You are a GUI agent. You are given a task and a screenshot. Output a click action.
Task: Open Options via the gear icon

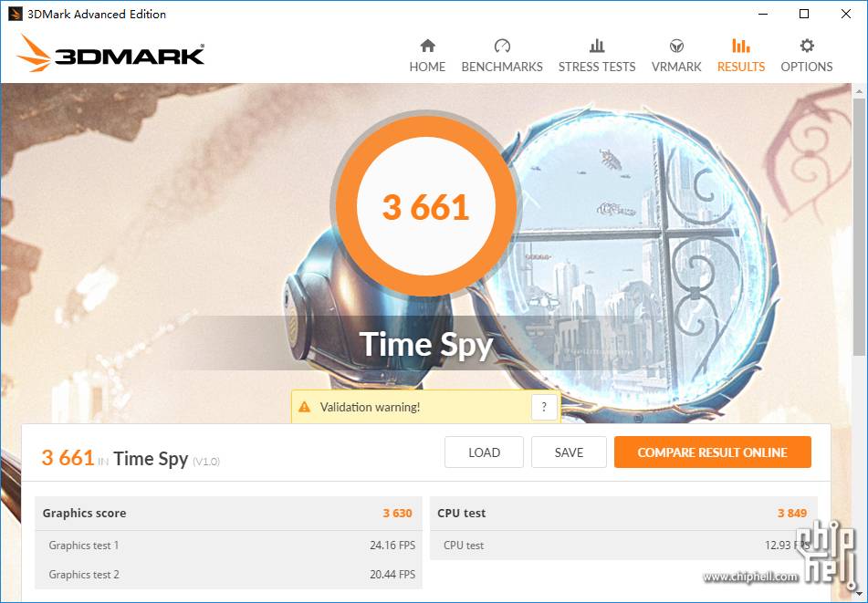tap(807, 46)
